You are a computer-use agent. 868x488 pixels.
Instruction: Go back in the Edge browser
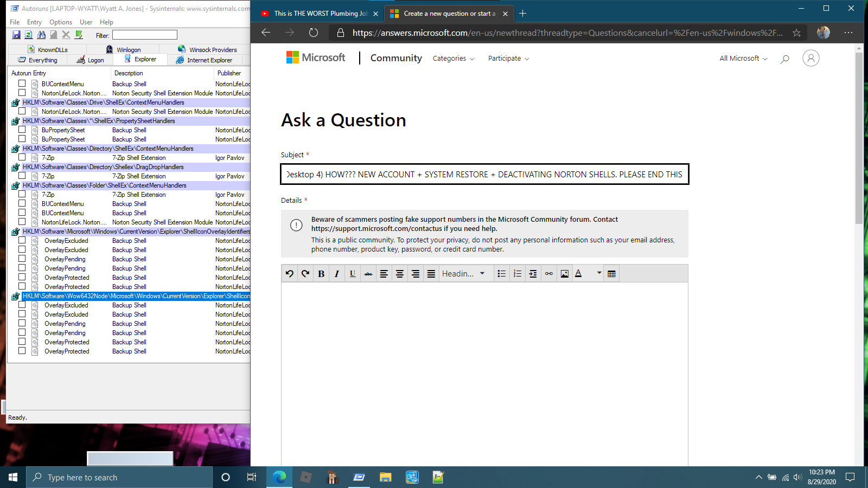click(x=266, y=33)
